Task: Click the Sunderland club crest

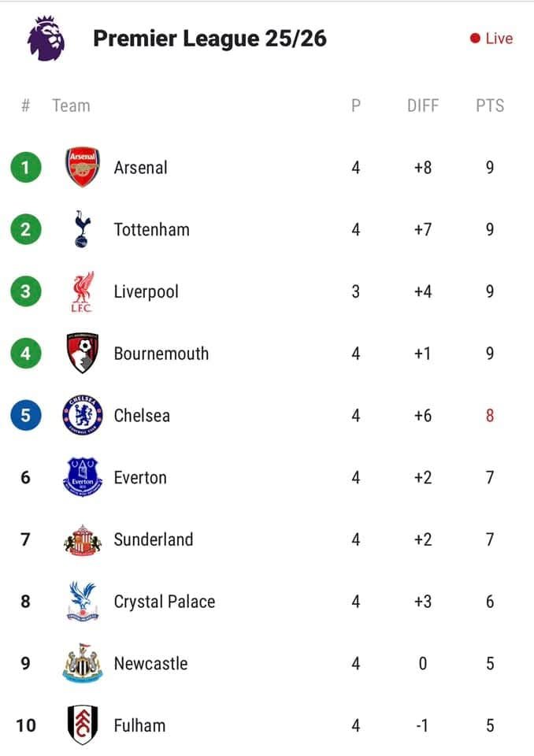Action: coord(82,539)
